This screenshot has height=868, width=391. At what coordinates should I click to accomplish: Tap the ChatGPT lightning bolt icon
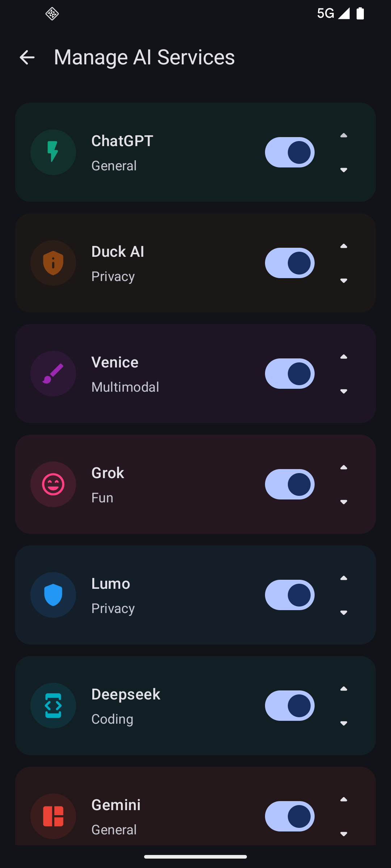click(53, 152)
